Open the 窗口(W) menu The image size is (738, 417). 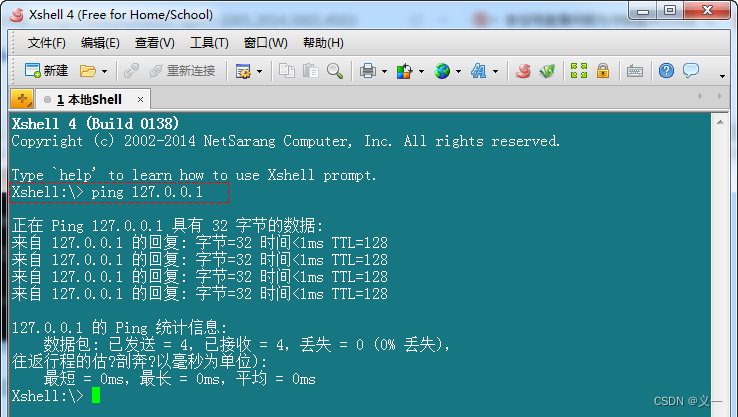click(265, 43)
